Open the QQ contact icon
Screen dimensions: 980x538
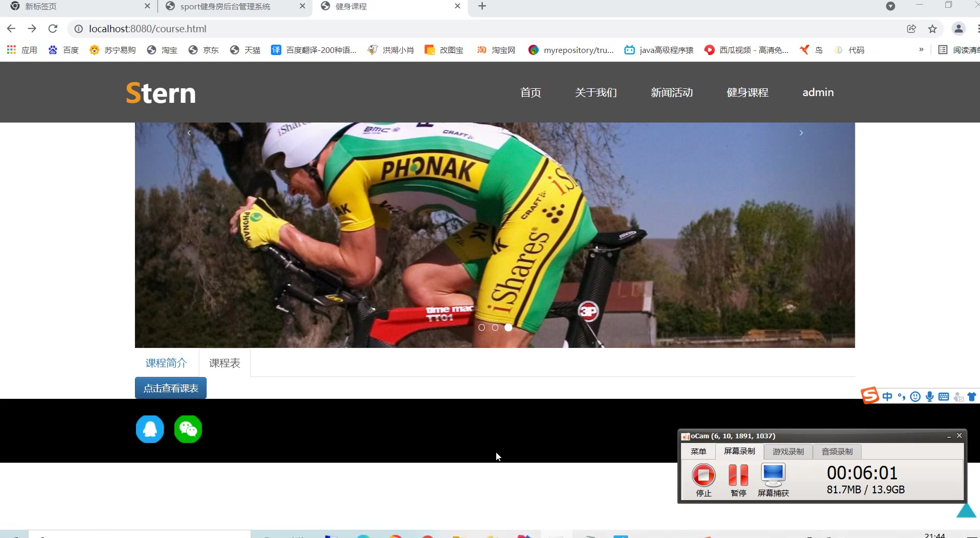[150, 429]
